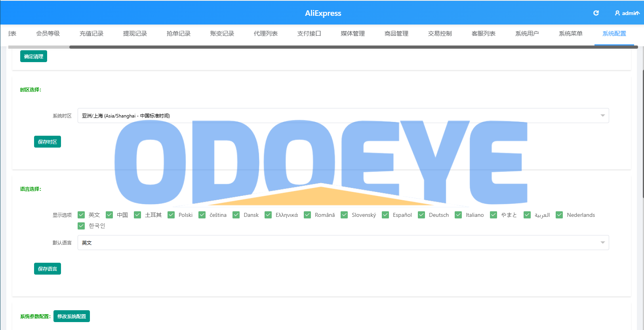This screenshot has width=644, height=330.
Task: Disable the 한국인 language option
Action: pyautogui.click(x=82, y=226)
